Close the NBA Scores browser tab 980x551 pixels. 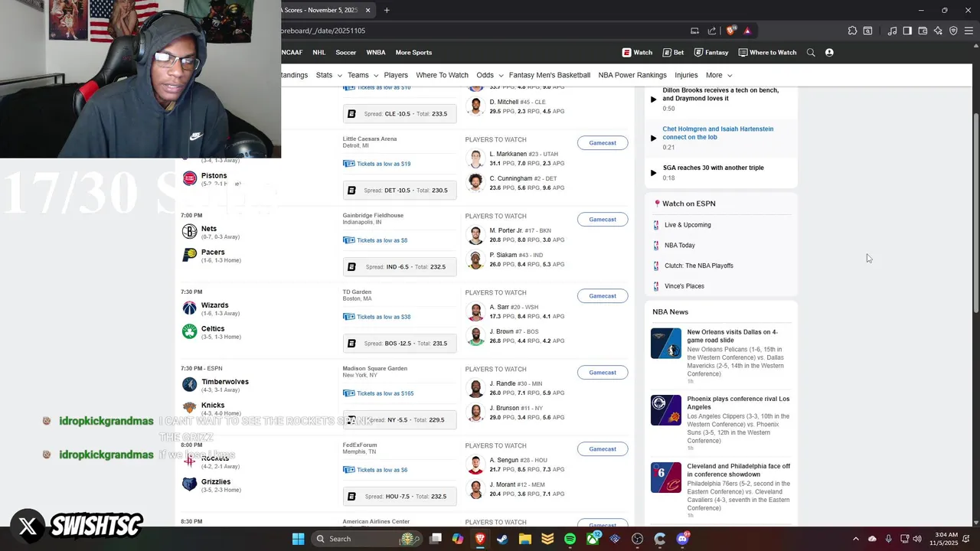[x=367, y=10]
